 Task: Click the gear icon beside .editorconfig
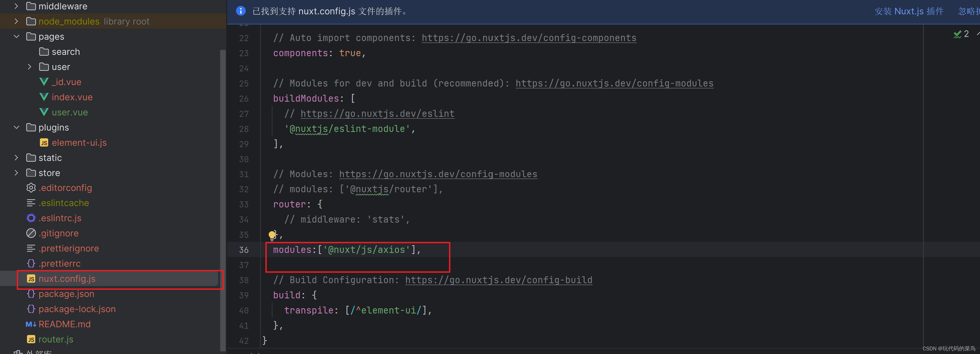coord(31,188)
